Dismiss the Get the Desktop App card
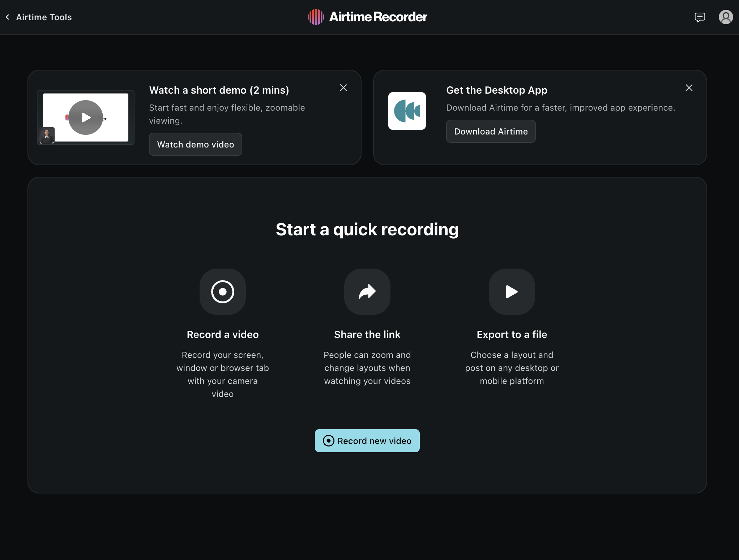Image resolution: width=739 pixels, height=560 pixels. (x=689, y=88)
